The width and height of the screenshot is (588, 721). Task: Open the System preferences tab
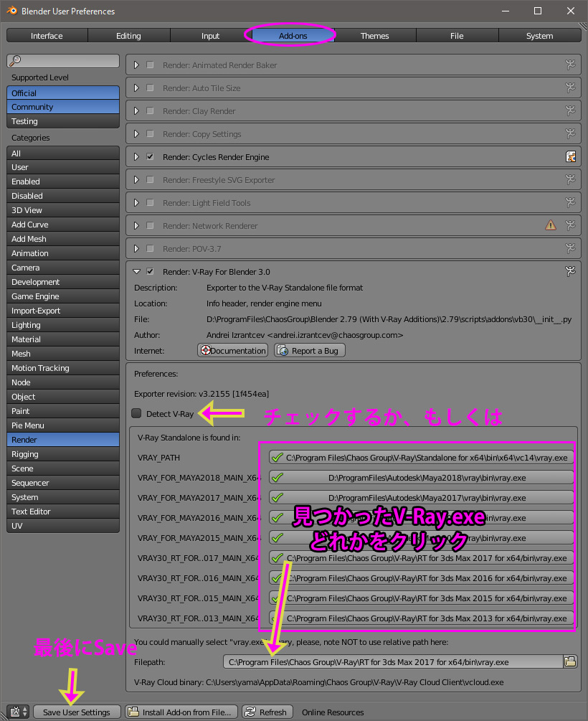[540, 36]
